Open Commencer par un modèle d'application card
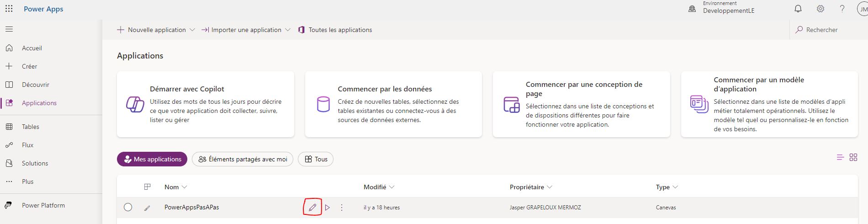Viewport: 868px width, 224px height. [769, 104]
